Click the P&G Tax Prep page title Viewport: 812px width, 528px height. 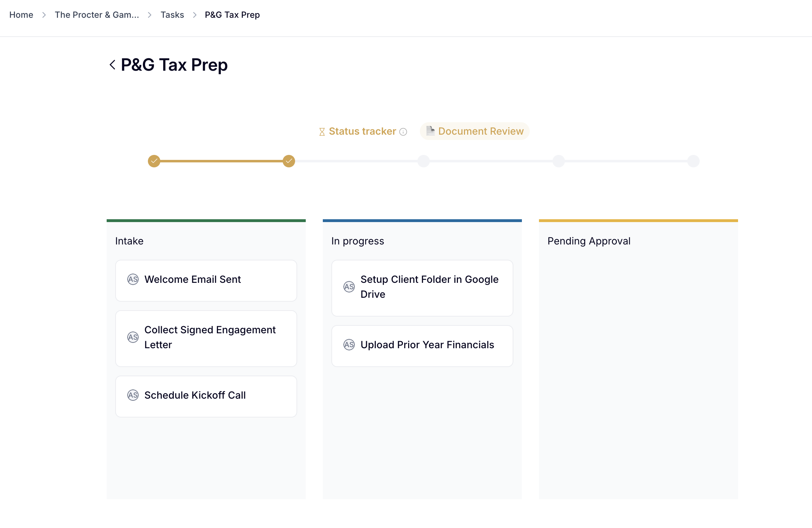point(174,65)
